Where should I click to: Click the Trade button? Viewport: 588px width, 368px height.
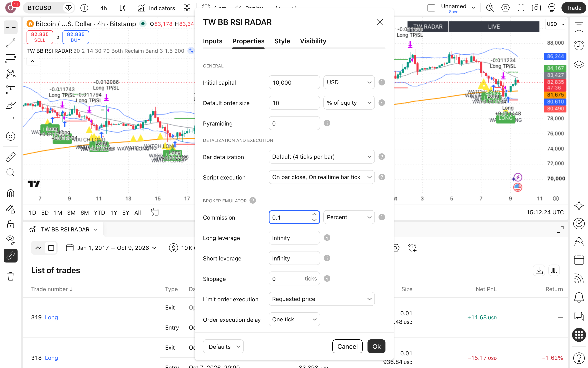tap(574, 8)
